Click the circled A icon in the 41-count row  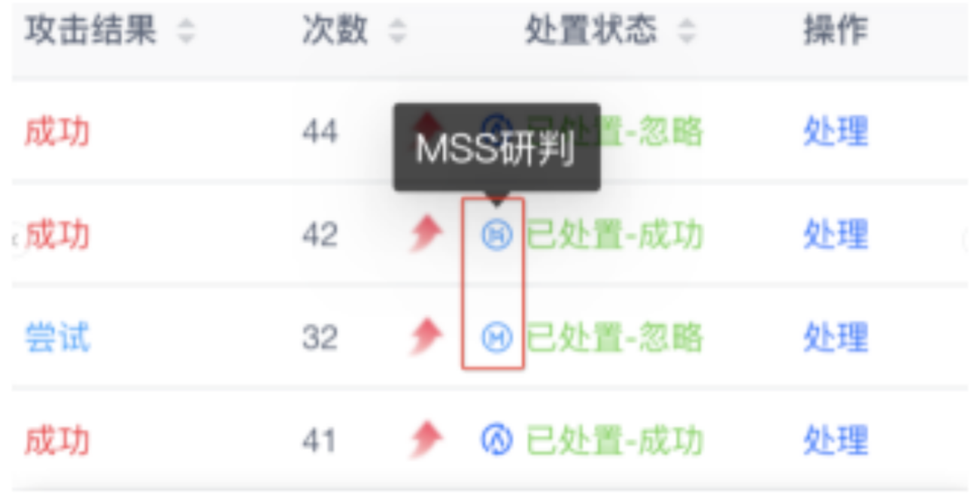click(497, 440)
